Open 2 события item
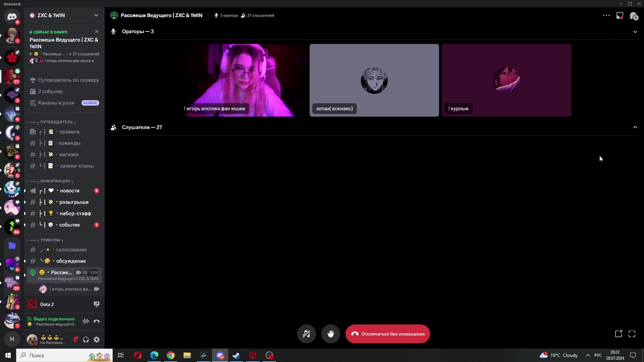The width and height of the screenshot is (644, 362). (64, 92)
